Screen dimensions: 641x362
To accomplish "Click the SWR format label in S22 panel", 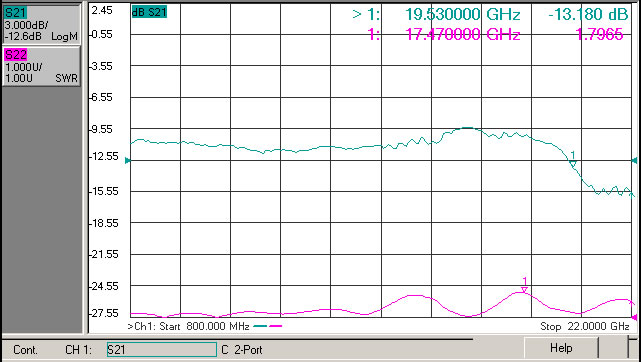I will click(67, 78).
